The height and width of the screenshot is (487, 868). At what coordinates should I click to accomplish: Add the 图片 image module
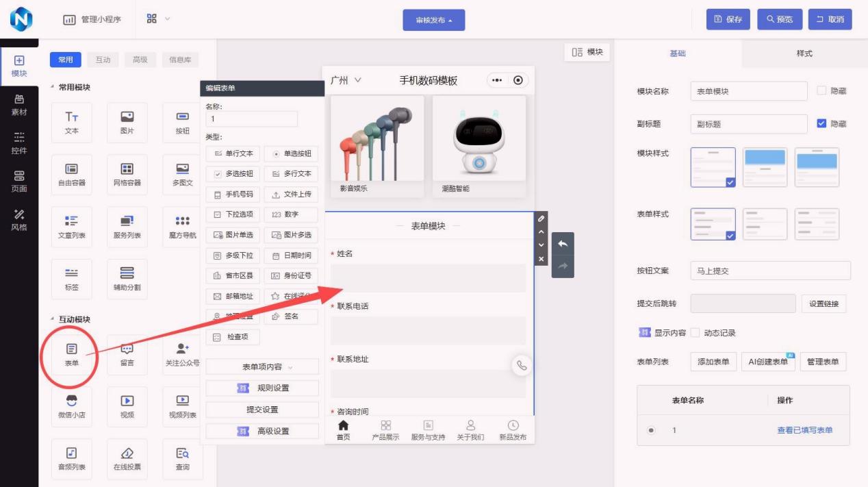[127, 122]
